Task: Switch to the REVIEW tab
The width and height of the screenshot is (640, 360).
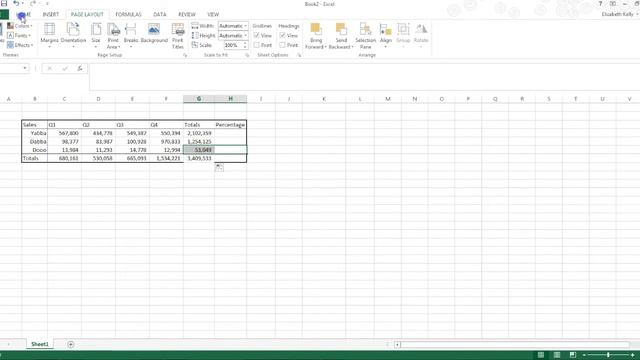Action: (x=187, y=14)
